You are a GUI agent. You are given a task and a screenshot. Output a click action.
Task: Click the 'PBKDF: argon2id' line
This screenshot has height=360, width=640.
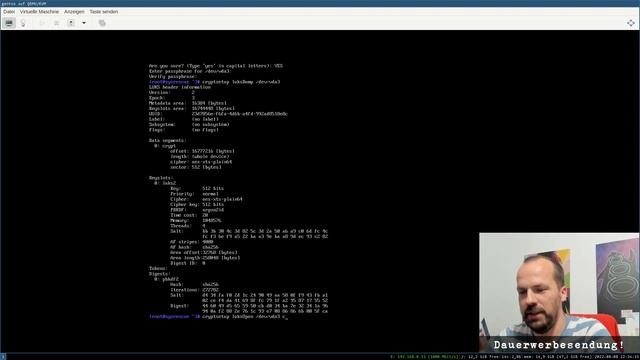coord(197,210)
